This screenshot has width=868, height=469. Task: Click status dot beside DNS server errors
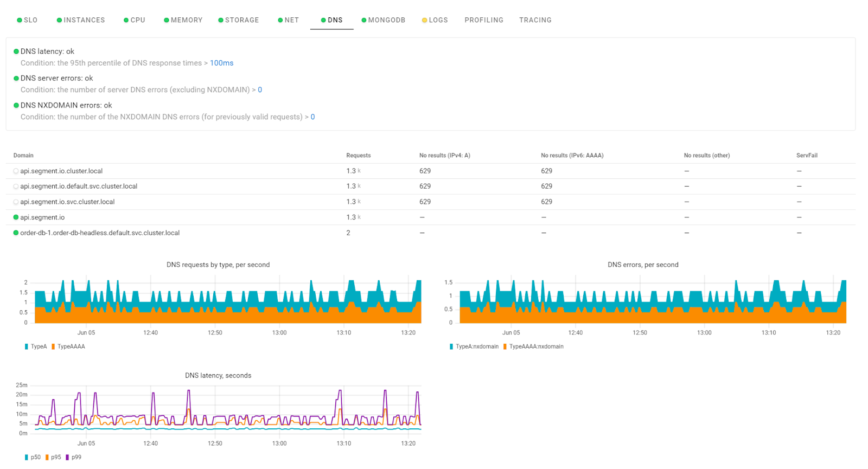[16, 79]
